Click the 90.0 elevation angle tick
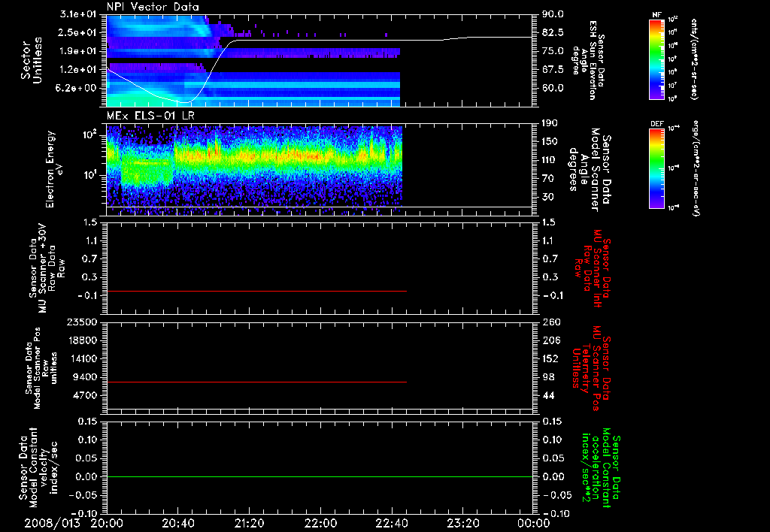The height and width of the screenshot is (532, 770). pos(553,14)
